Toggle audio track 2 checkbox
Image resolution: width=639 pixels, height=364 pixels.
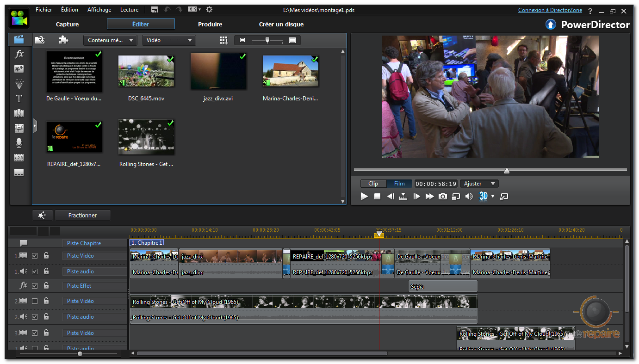click(35, 317)
